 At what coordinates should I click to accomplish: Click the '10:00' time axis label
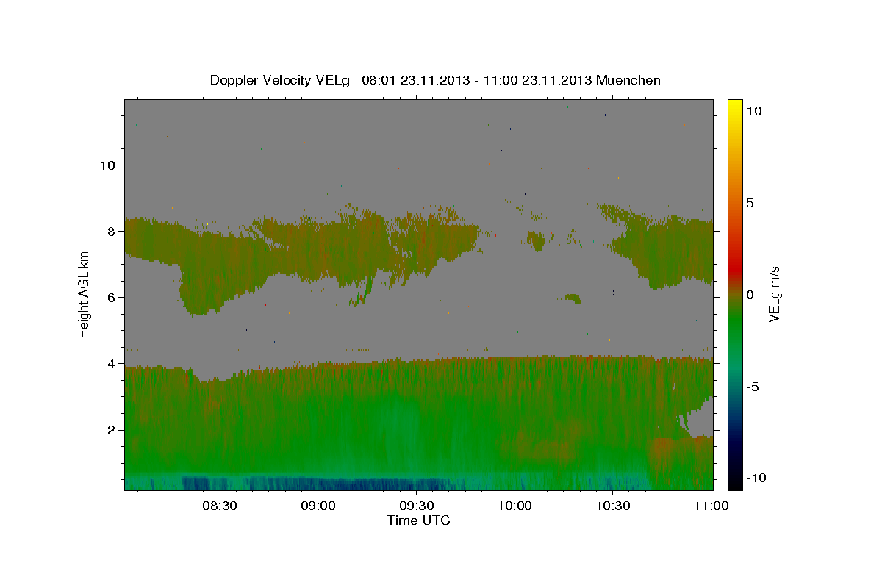514,506
